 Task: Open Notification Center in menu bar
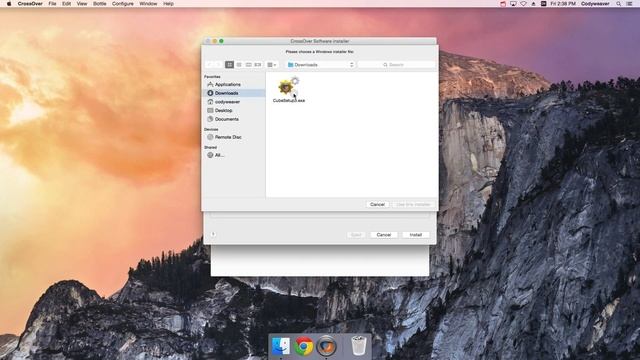[x=629, y=4]
